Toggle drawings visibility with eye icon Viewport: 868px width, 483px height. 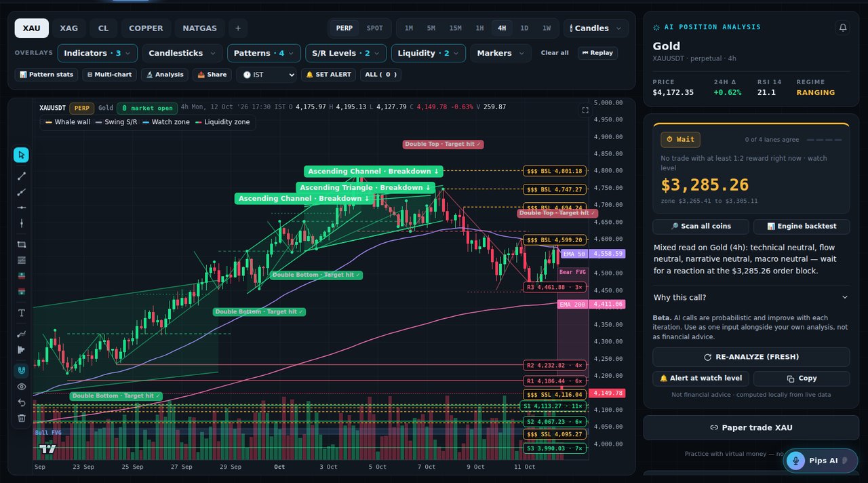tap(21, 387)
